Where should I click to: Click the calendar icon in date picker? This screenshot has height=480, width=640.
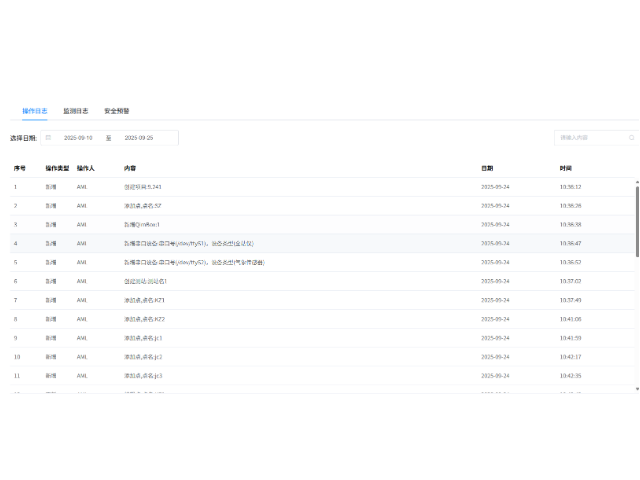(x=48, y=138)
